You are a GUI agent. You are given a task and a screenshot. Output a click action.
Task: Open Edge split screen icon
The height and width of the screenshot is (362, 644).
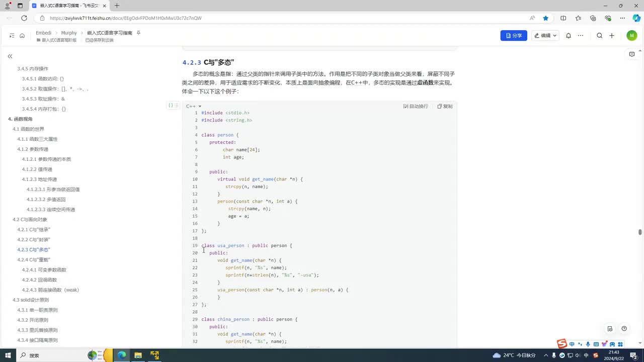(563, 18)
